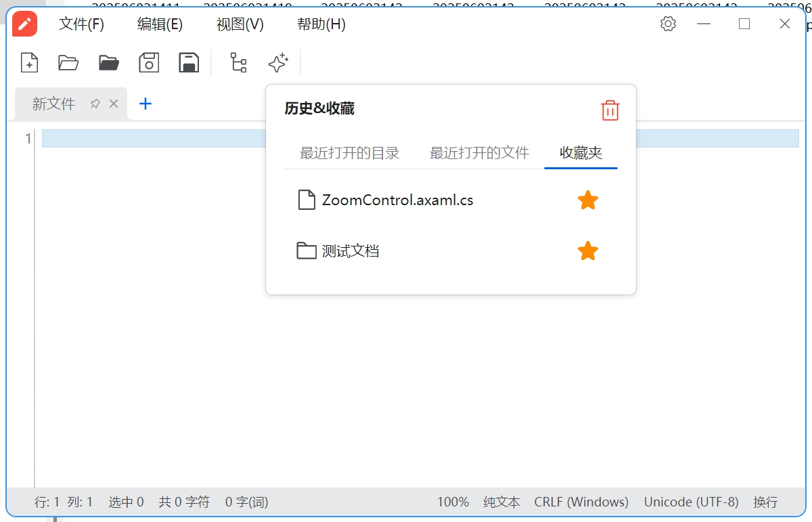The height and width of the screenshot is (522, 812).
Task: Pin the 新文件 tab
Action: point(95,104)
